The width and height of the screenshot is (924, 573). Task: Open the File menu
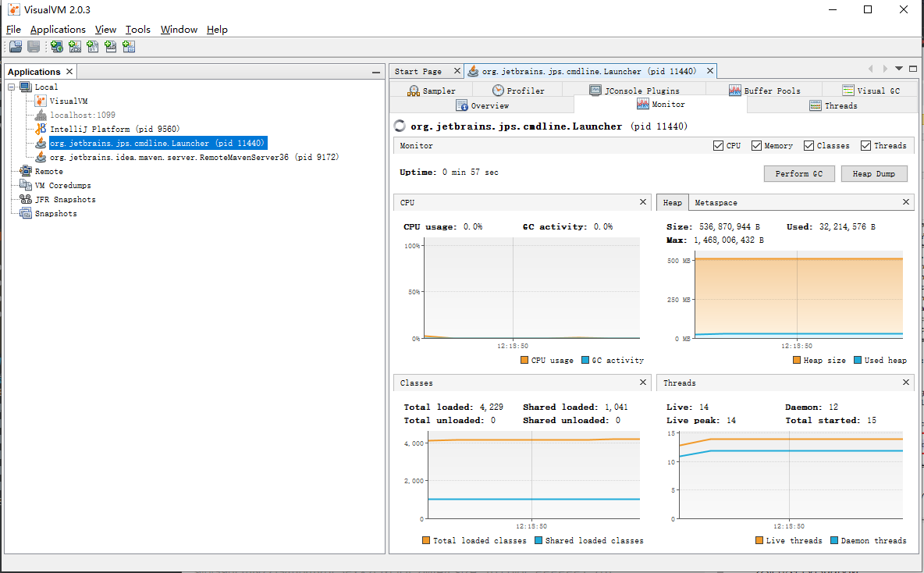pos(13,30)
